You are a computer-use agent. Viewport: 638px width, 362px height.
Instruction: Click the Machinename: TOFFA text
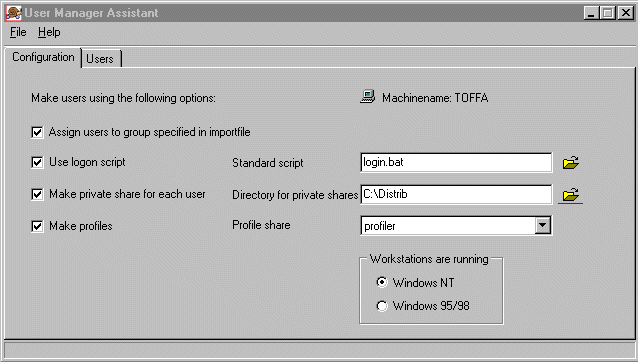435,98
